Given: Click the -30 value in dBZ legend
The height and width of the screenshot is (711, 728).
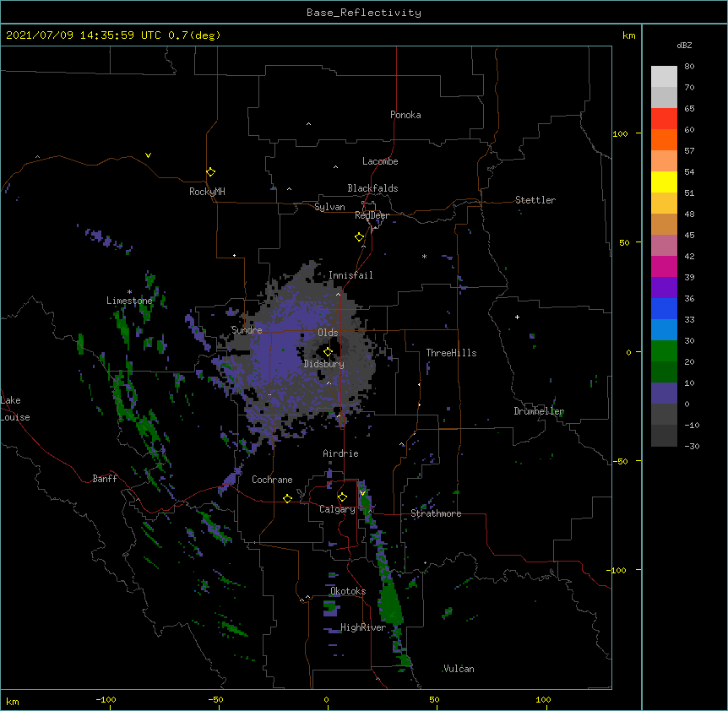Looking at the screenshot, I should click(x=692, y=446).
